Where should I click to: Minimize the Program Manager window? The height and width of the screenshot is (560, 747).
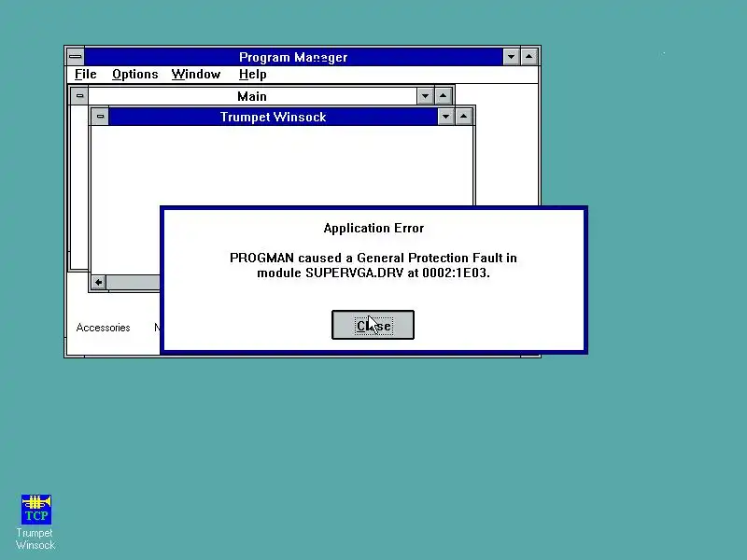click(511, 57)
